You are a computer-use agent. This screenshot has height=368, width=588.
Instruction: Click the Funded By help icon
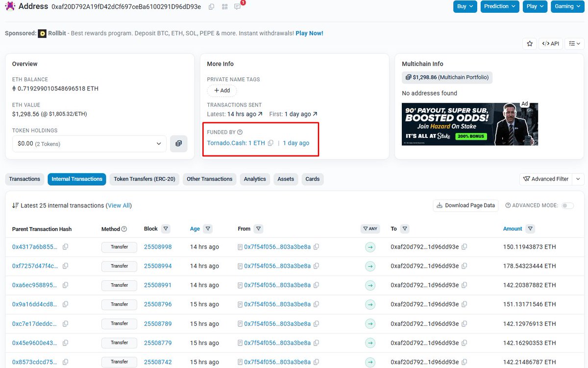coord(240,132)
